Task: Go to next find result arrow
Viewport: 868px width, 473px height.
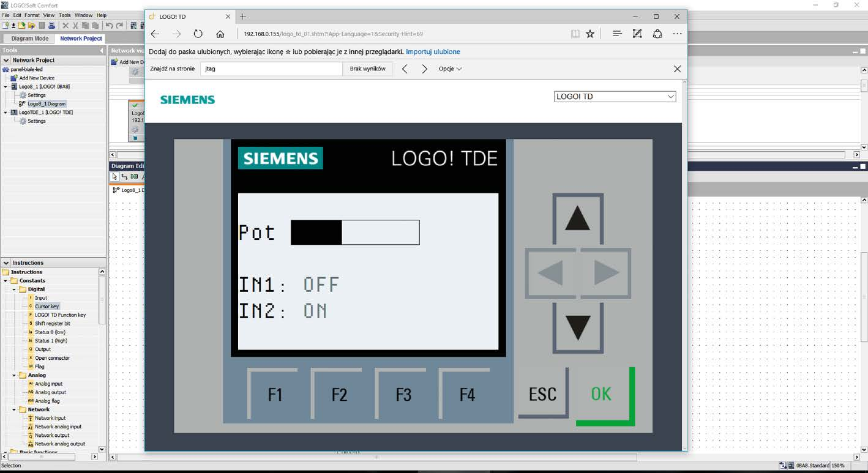Action: coord(424,69)
